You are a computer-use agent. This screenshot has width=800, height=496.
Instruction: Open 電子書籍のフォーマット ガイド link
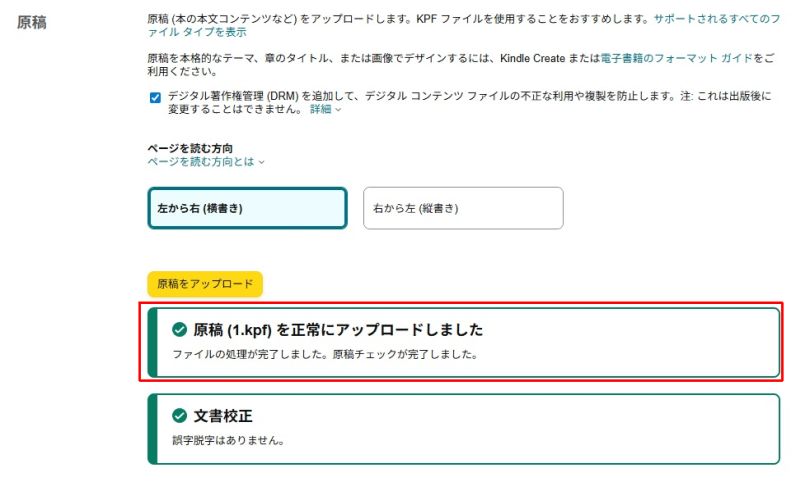coord(677,58)
